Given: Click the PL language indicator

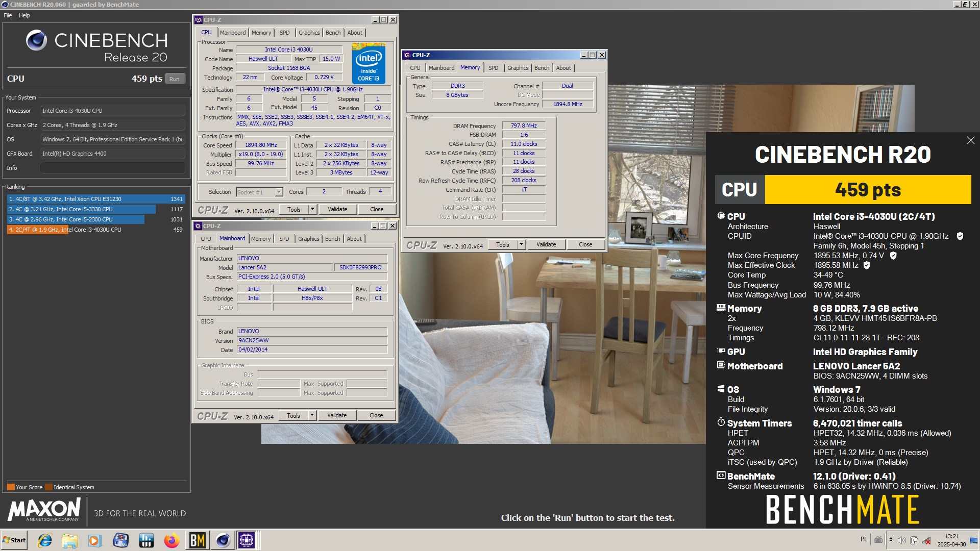Looking at the screenshot, I should coord(864,539).
